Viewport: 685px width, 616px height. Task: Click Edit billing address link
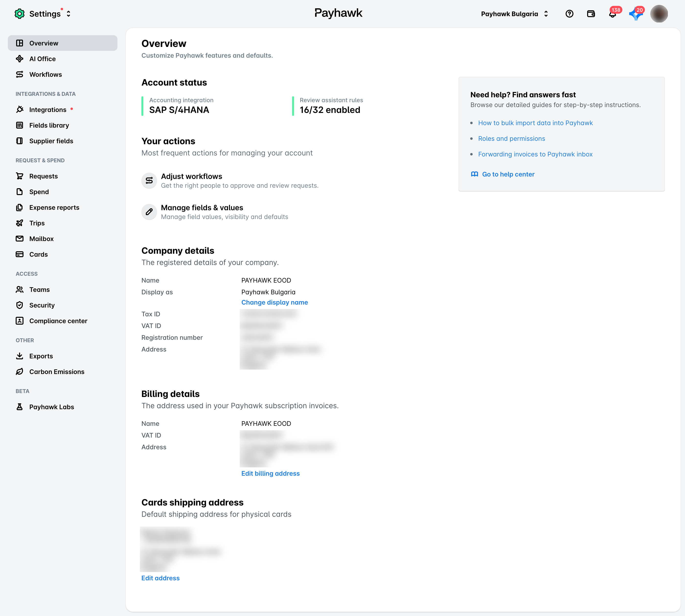pos(270,473)
